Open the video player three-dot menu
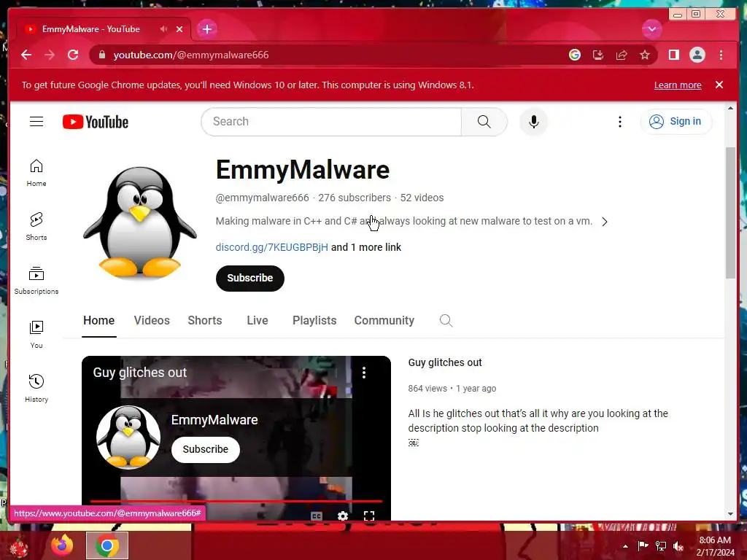The width and height of the screenshot is (747, 560). tap(364, 373)
